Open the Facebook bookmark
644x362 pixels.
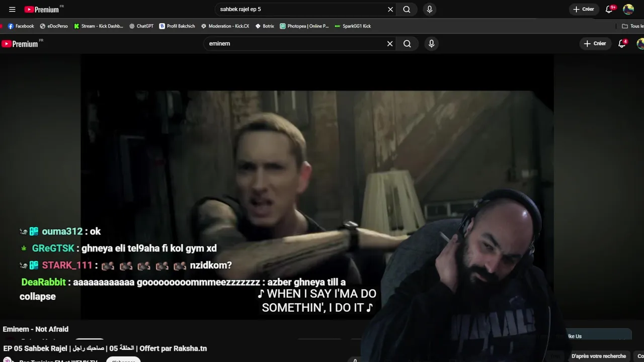[21, 26]
